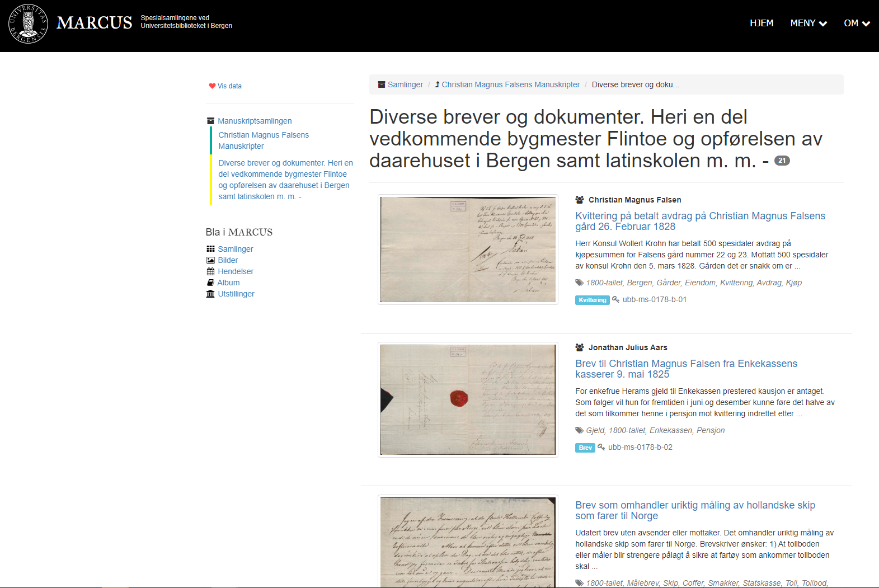Viewport: 879px width, 588px height.
Task: Select the Pensjon tag
Action: pos(711,430)
